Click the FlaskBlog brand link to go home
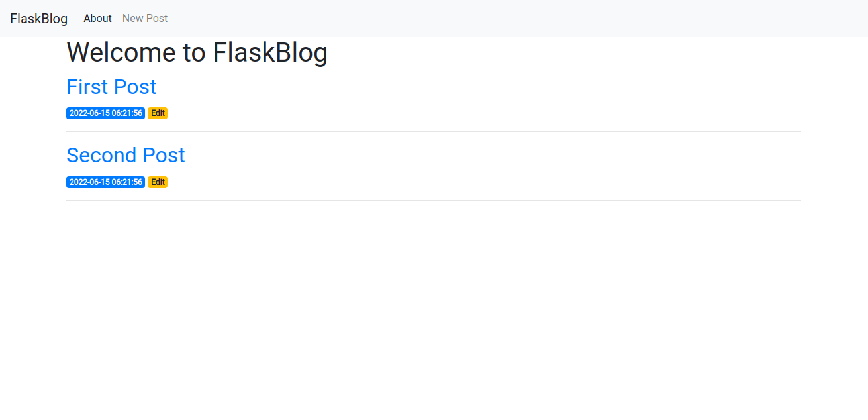This screenshot has height=420, width=868. click(x=38, y=18)
